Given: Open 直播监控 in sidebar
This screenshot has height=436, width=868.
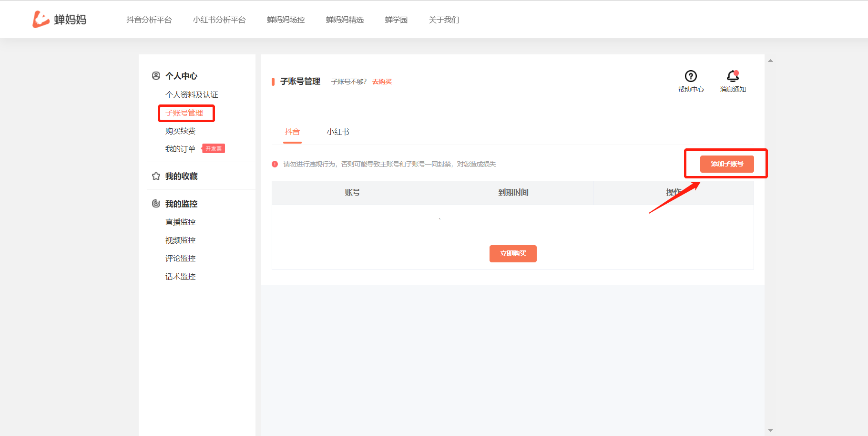Looking at the screenshot, I should (x=181, y=222).
